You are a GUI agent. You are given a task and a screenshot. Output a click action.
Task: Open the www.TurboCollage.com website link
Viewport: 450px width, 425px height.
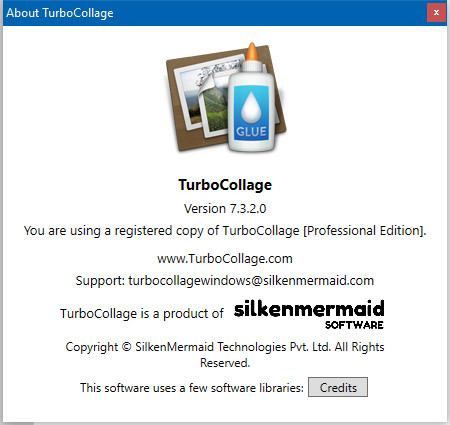tap(225, 259)
